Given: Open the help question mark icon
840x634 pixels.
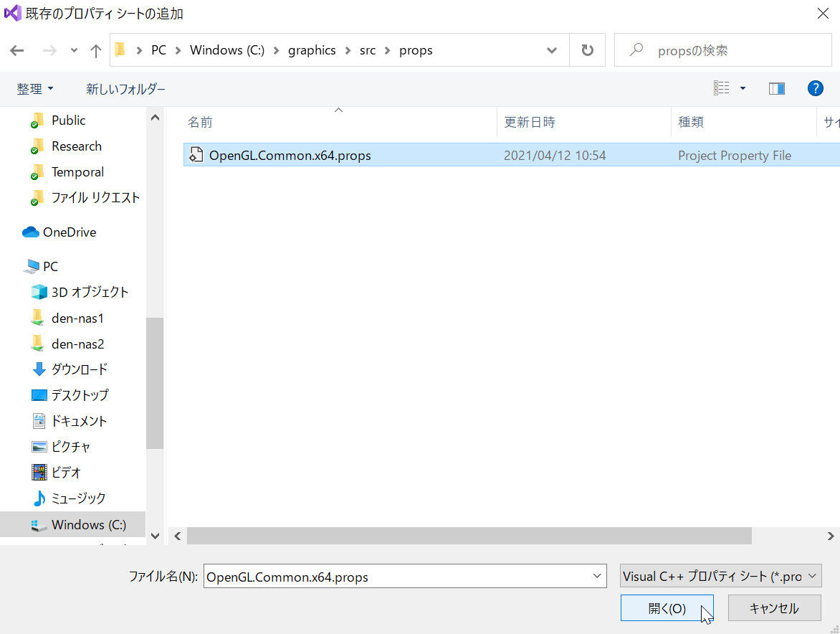Looking at the screenshot, I should click(815, 88).
